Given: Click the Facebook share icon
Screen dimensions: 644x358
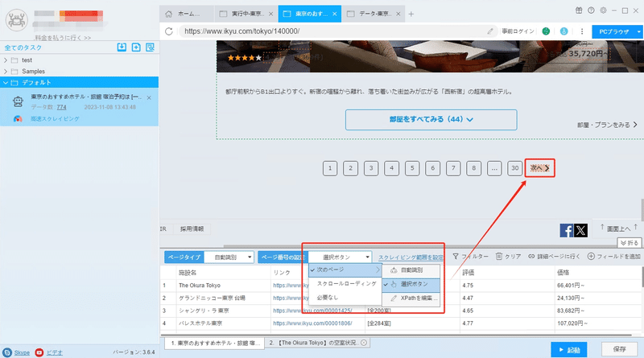Looking at the screenshot, I should click(x=567, y=230).
